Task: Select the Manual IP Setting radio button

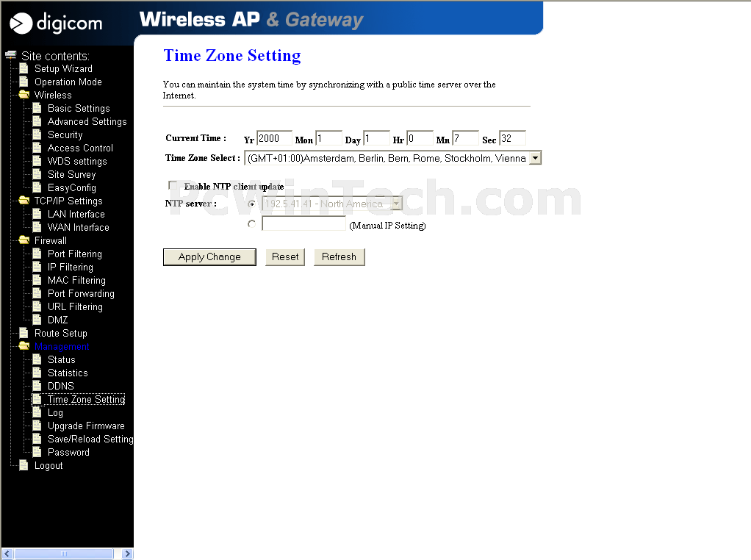Action: pos(251,223)
